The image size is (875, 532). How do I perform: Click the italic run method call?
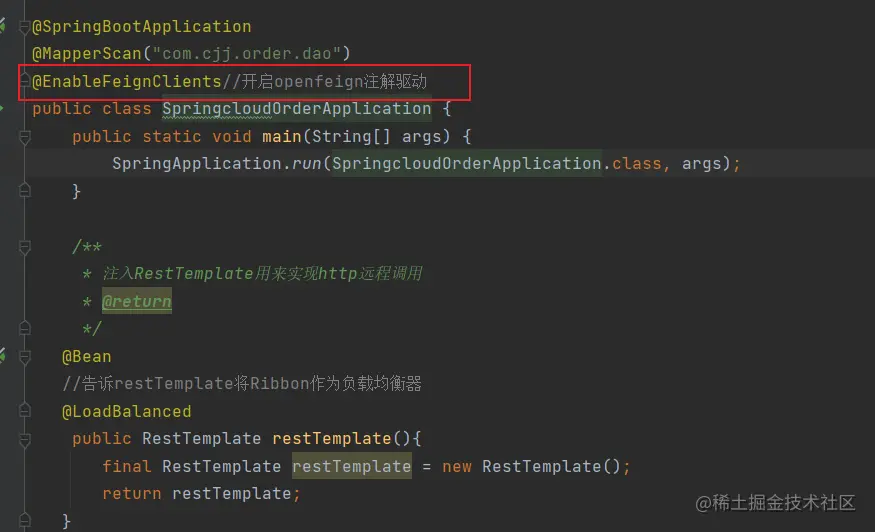point(306,164)
